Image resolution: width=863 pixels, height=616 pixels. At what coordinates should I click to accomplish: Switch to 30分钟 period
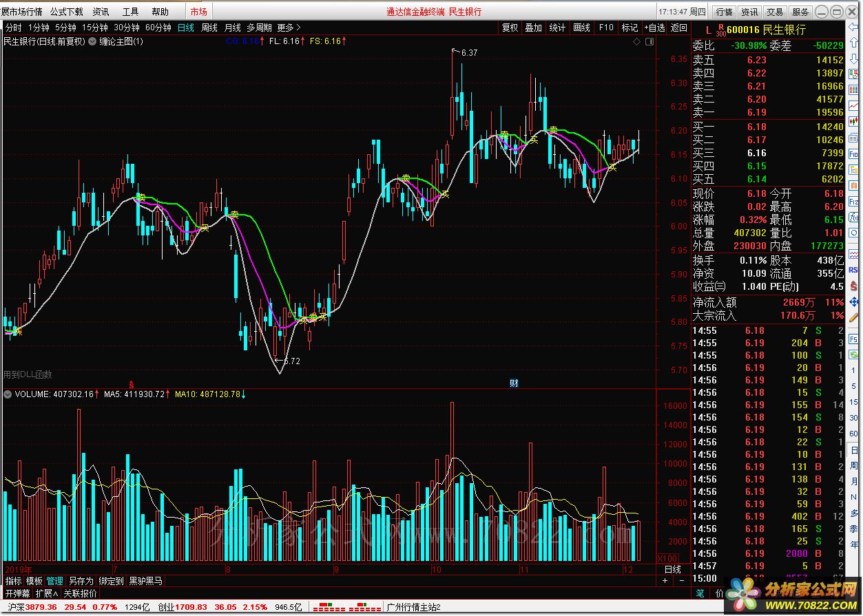coord(127,28)
